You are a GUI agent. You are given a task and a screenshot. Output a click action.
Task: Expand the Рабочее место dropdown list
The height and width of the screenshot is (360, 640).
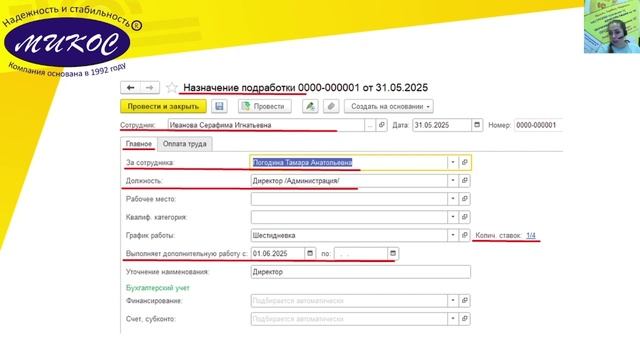click(453, 199)
